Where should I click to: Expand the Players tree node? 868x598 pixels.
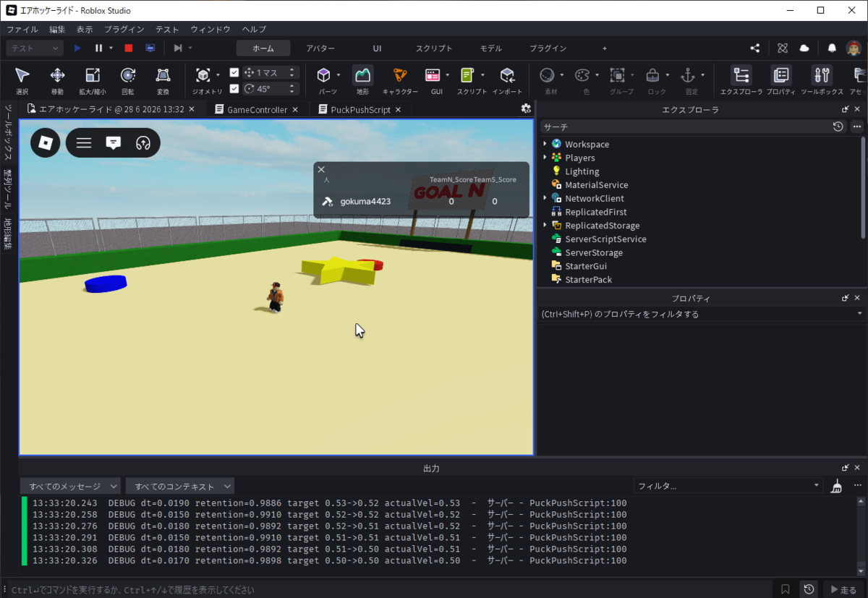[545, 158]
